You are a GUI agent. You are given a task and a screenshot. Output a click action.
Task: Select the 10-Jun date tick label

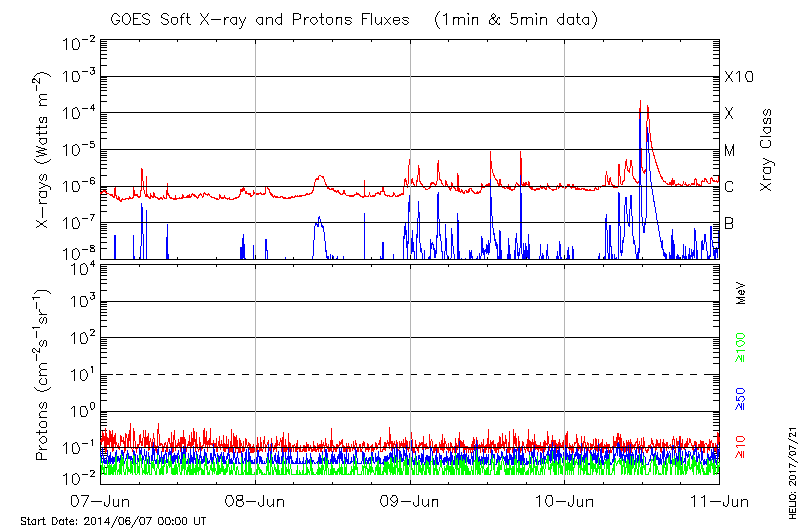(x=566, y=500)
